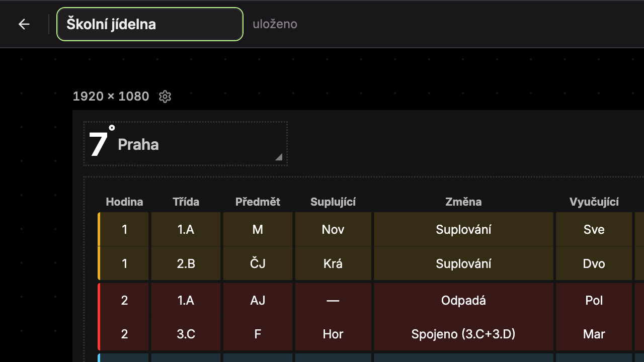The width and height of the screenshot is (644, 362).
Task: Click the Suplující column header
Action: pos(333,202)
